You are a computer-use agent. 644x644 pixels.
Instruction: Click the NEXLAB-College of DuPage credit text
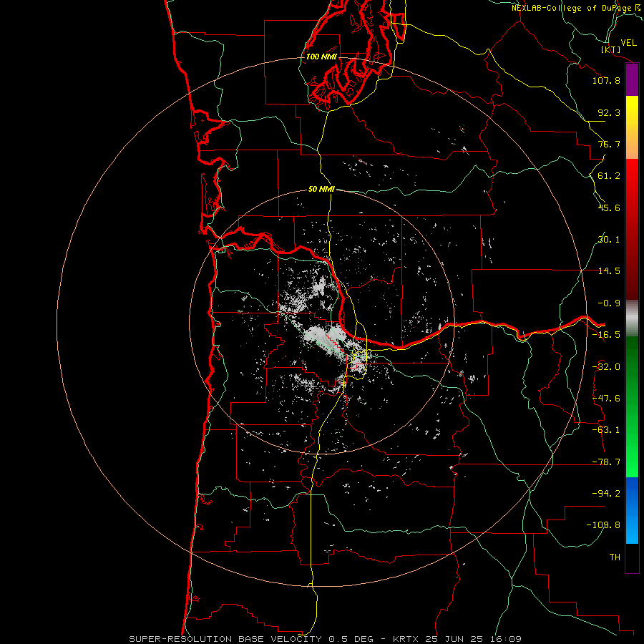(571, 8)
